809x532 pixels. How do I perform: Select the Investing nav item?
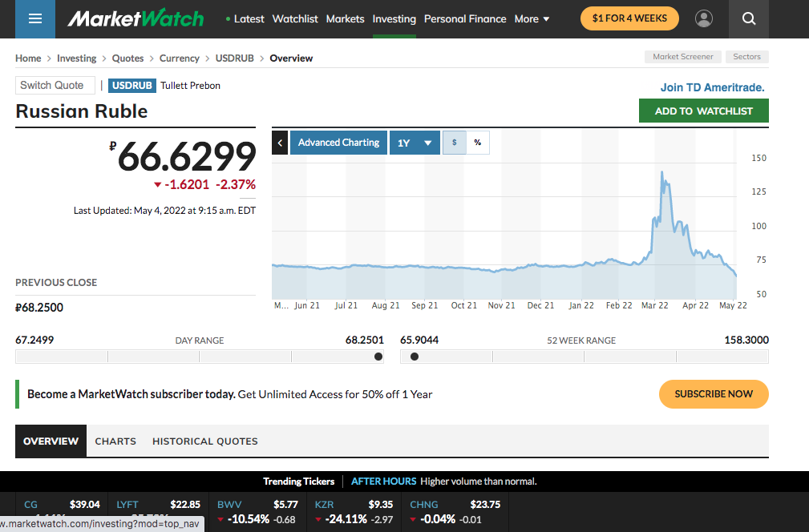tap(394, 19)
